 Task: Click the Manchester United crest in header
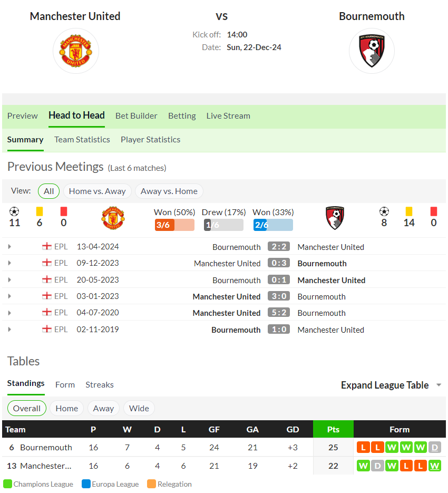76,51
